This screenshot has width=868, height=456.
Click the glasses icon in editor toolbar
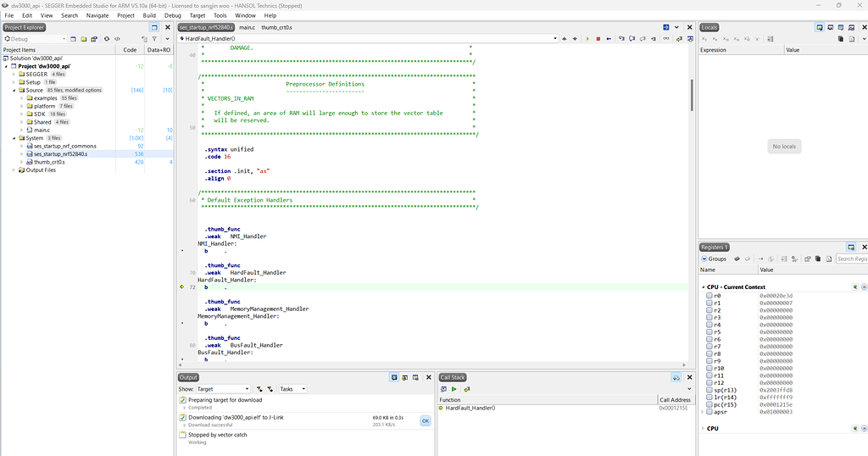click(666, 39)
